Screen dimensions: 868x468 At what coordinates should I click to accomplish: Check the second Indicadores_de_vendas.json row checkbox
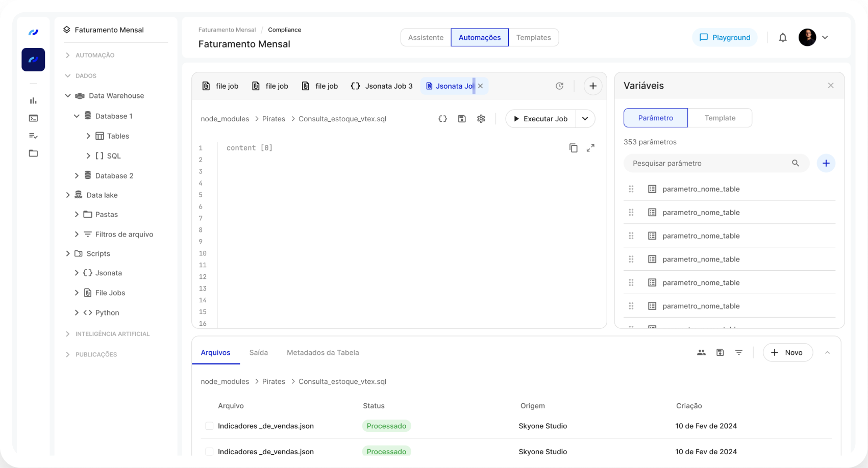coord(209,451)
